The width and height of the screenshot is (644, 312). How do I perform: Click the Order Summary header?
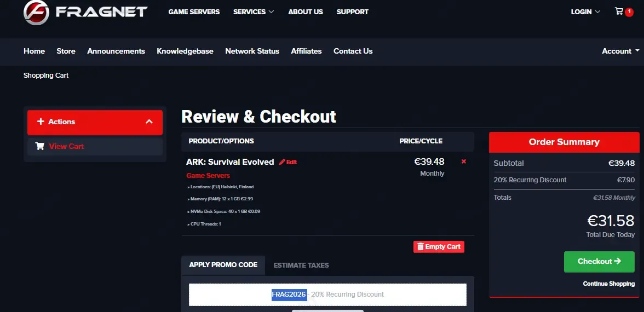click(564, 142)
